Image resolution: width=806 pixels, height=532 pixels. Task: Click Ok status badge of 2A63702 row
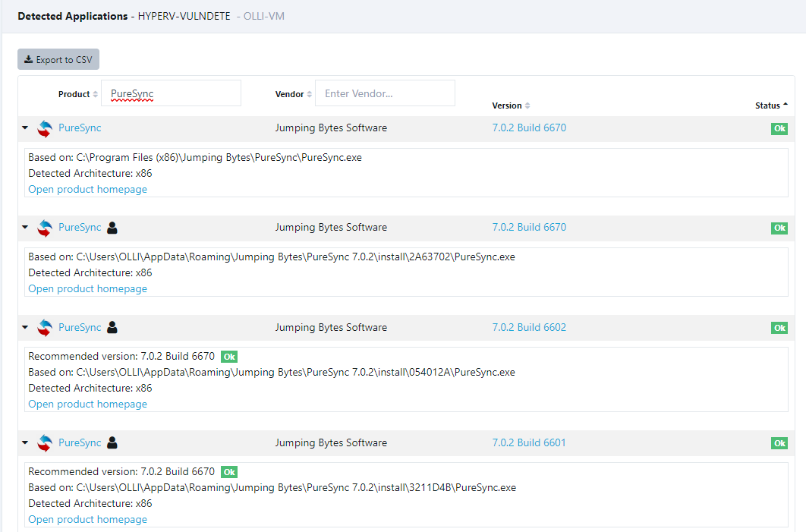tap(779, 228)
